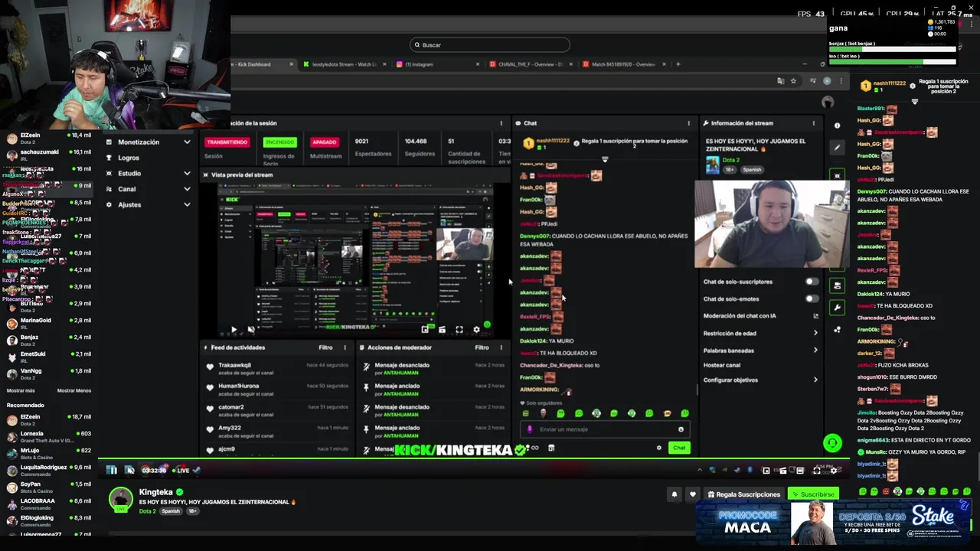The width and height of the screenshot is (980, 551).
Task: Bookmark page with browser star icon
Action: point(793,80)
